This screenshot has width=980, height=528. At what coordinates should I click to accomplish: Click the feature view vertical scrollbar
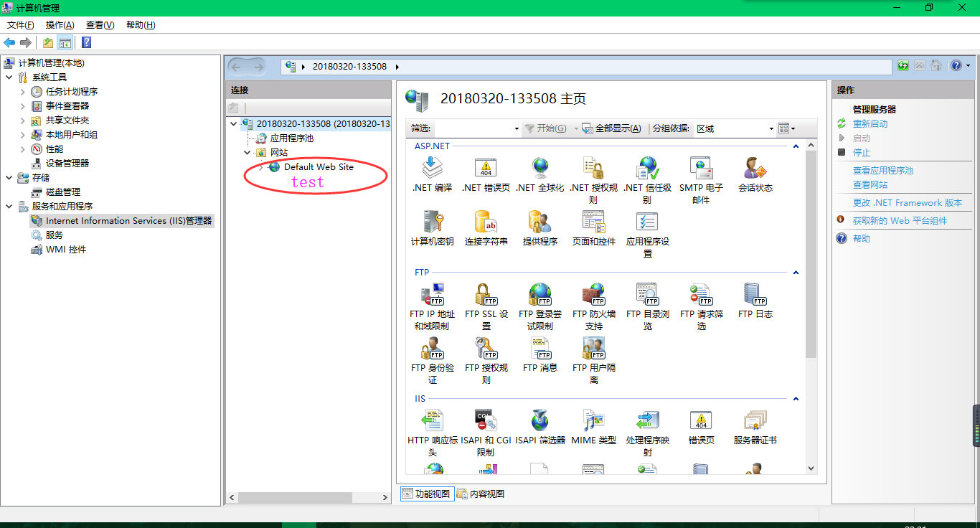point(811,255)
